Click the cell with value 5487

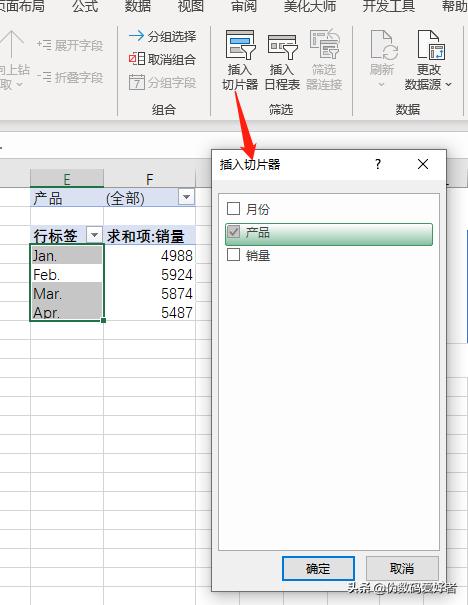(150, 312)
